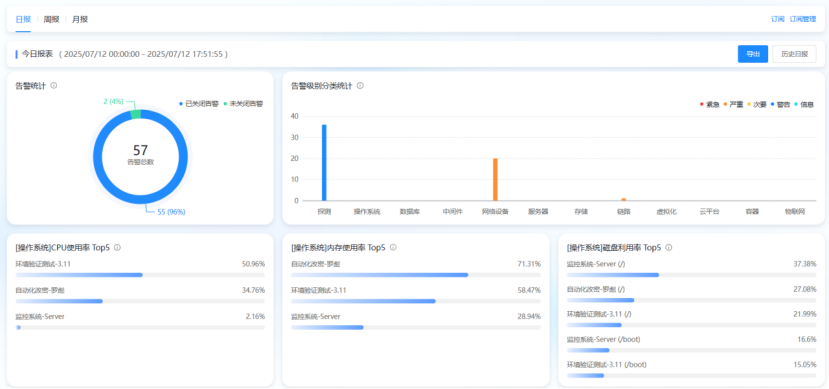Click the memory progress bar showing 71.31%
Screen dimensions: 829x389
pyautogui.click(x=416, y=275)
